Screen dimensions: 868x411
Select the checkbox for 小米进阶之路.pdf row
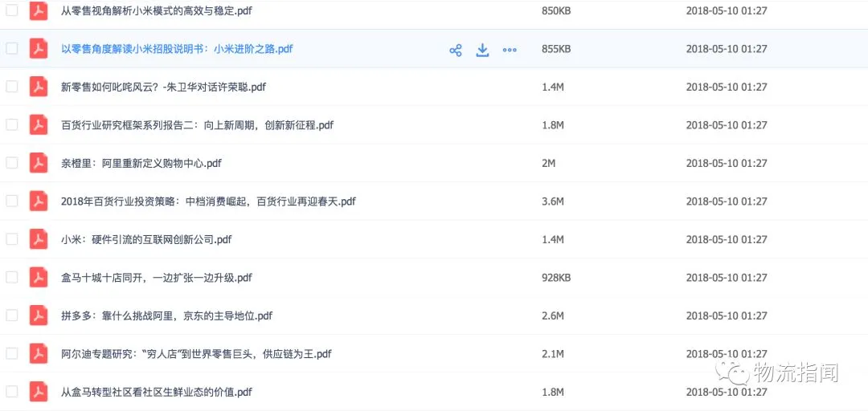click(11, 49)
